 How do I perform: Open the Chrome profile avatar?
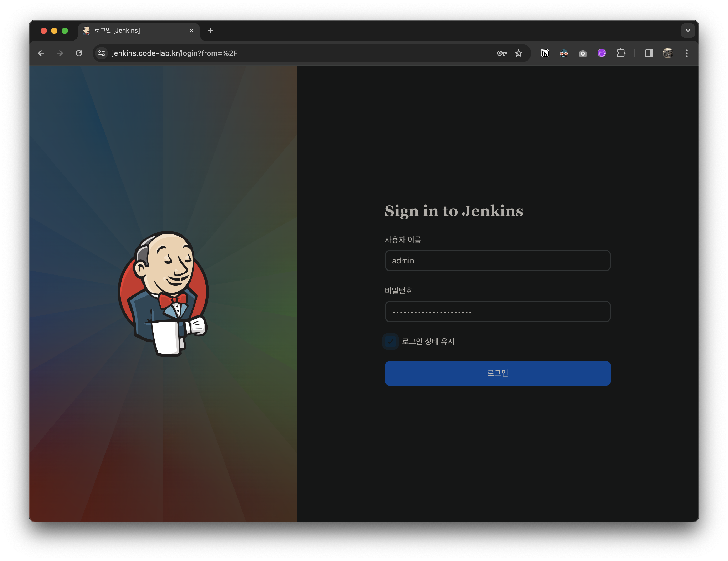[668, 53]
